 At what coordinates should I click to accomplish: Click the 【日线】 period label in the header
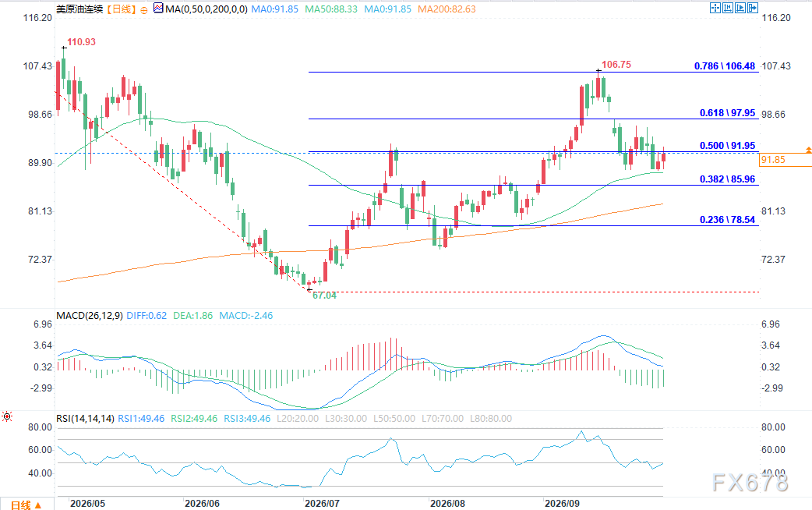coord(121,9)
